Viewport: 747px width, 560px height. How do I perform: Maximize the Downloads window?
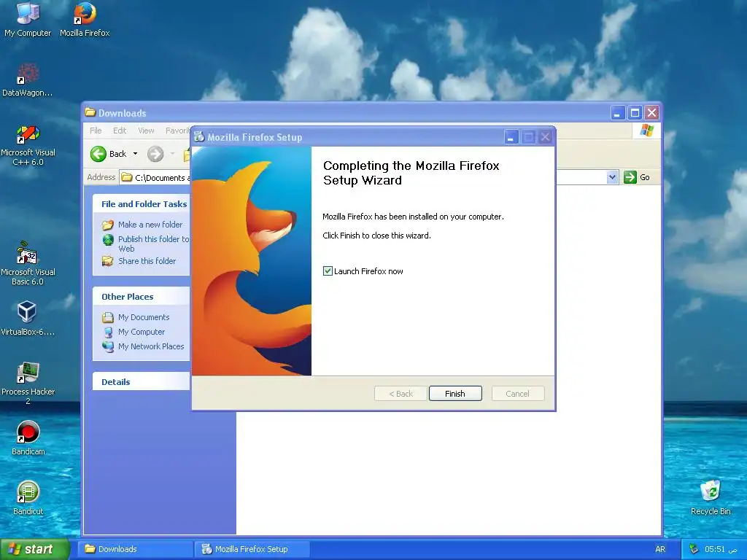(x=635, y=113)
